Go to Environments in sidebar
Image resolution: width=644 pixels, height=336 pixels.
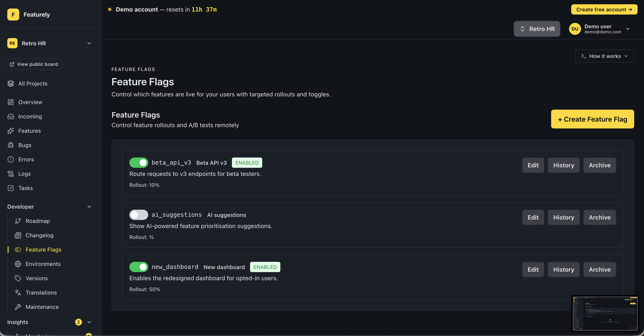tap(43, 264)
